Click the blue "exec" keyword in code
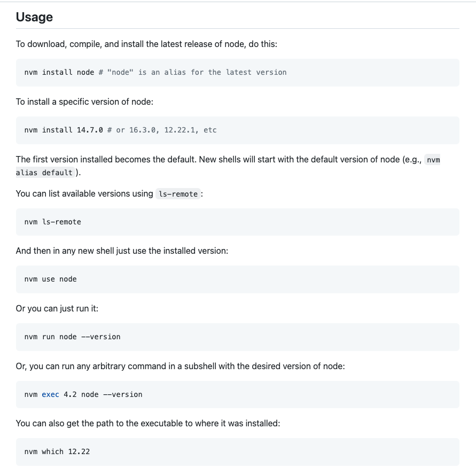Screen dimensions: 476x468 tap(50, 394)
